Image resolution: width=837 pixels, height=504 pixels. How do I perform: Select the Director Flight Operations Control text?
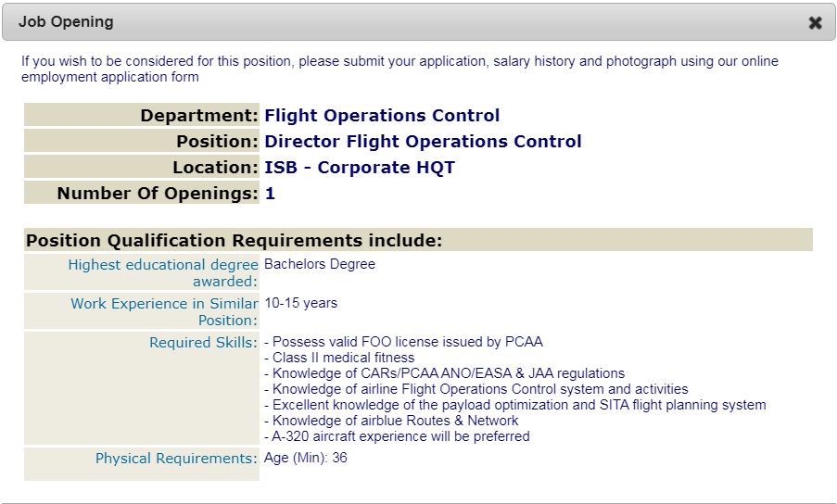click(423, 142)
